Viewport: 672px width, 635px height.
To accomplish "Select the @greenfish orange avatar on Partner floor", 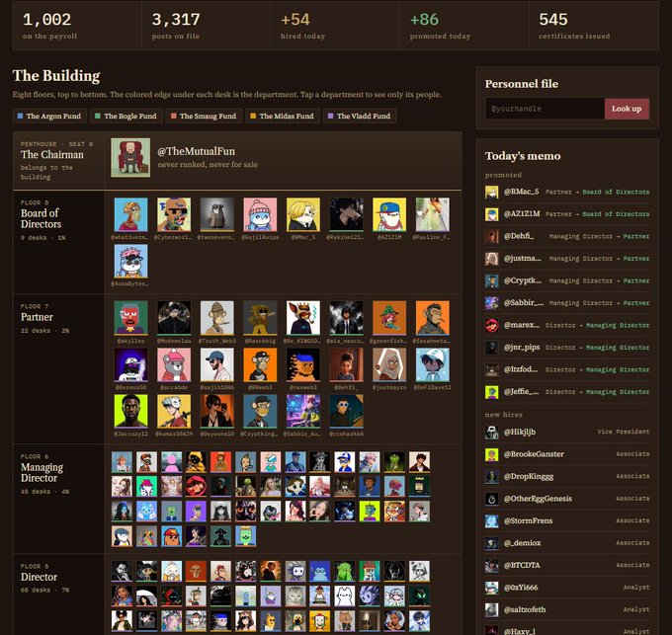I will (x=389, y=318).
